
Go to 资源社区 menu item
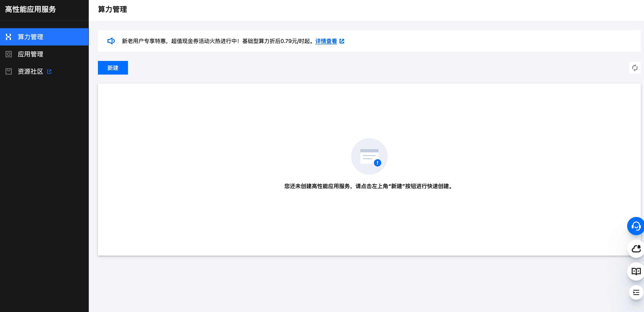(x=31, y=72)
